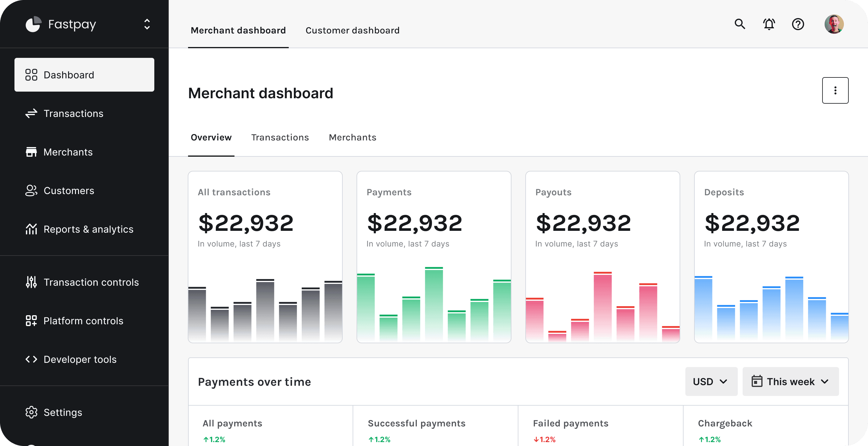Expand the Fastpay workspace switcher

(147, 24)
